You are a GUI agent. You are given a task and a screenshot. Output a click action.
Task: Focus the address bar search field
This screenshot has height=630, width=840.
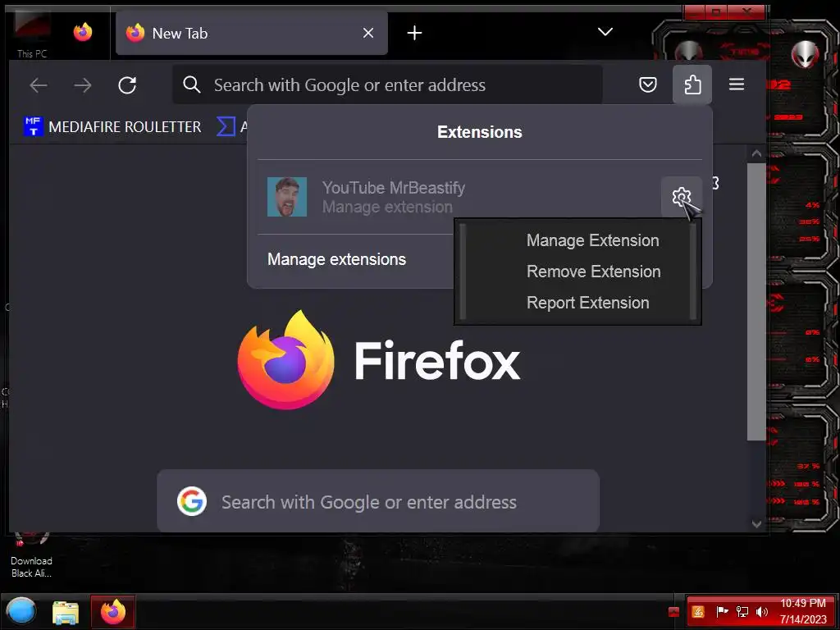click(x=387, y=84)
